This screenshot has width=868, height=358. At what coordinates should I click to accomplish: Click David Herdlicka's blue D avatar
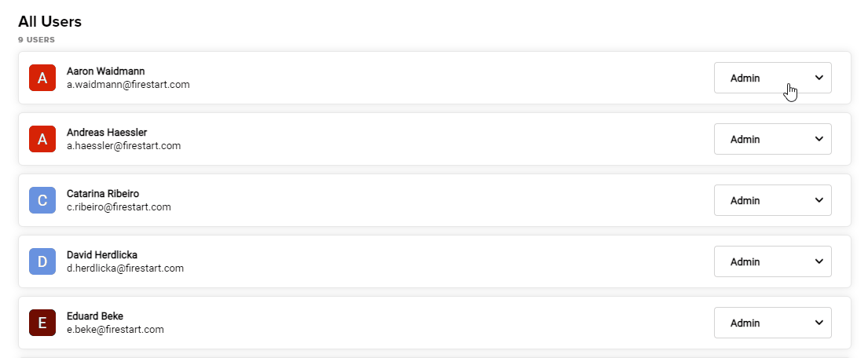42,261
